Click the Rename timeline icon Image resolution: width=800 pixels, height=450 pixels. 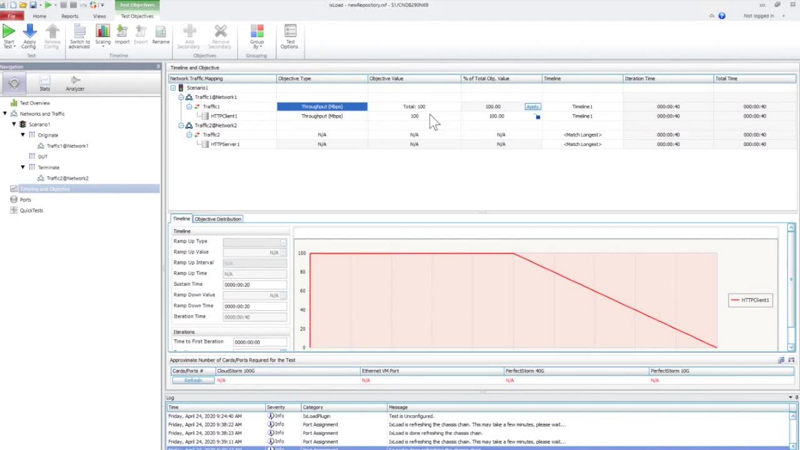pos(160,31)
